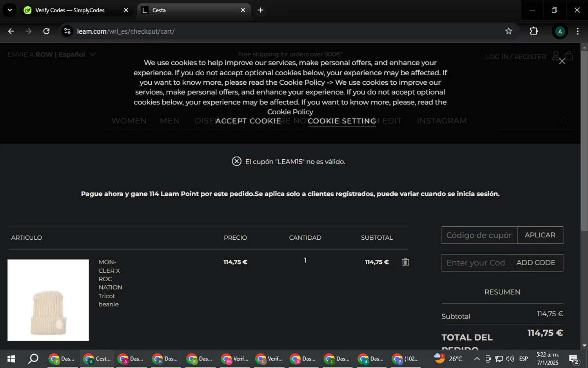The width and height of the screenshot is (588, 368).
Task: Click ACCEPT COOKIE
Action: click(248, 121)
